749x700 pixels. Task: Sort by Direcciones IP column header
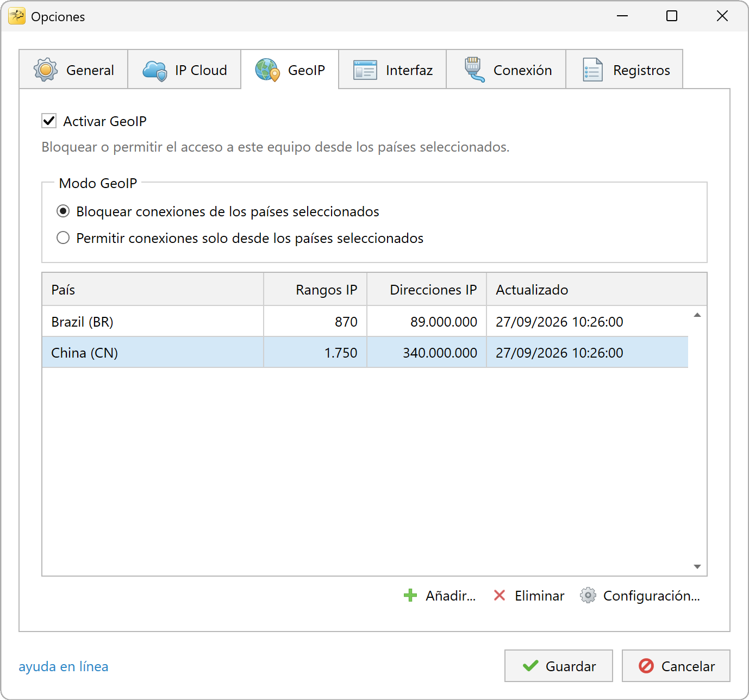427,289
